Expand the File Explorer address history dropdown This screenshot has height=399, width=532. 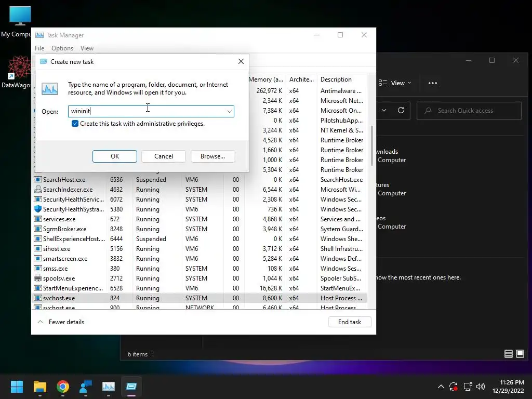click(x=384, y=110)
